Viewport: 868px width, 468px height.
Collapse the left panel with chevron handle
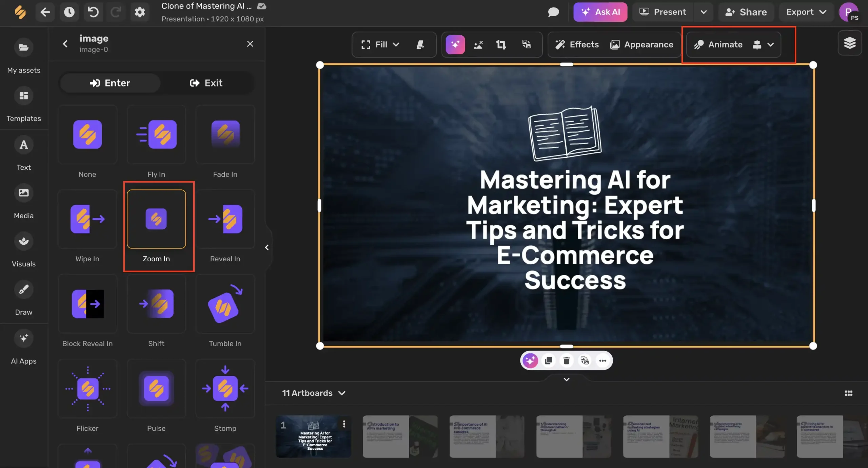(267, 247)
